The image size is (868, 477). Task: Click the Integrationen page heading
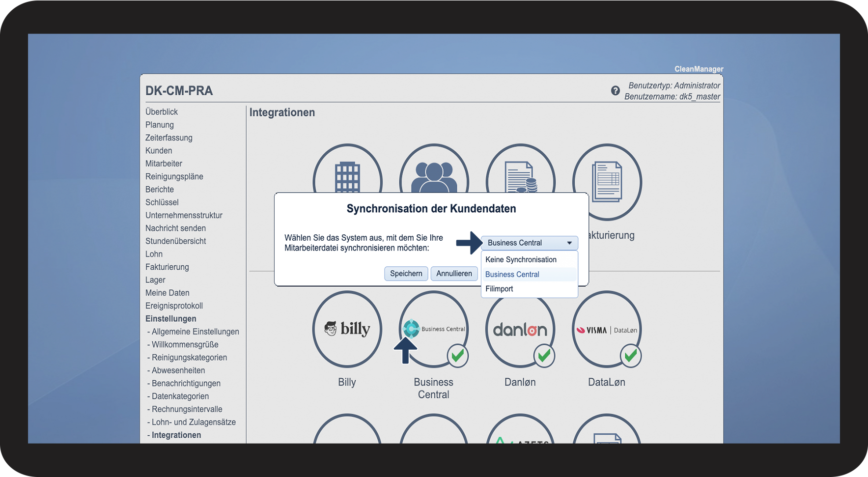pos(282,112)
